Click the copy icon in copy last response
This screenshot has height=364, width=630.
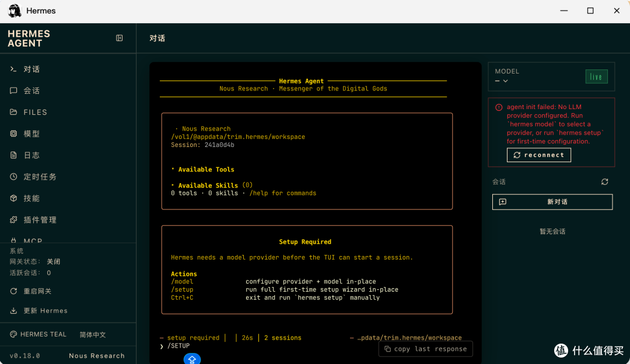click(x=387, y=349)
